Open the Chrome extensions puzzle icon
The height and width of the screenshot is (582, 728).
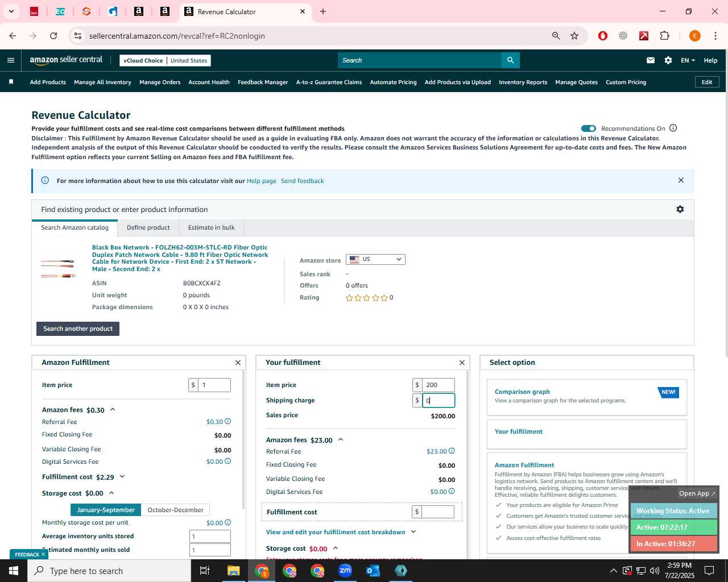664,36
